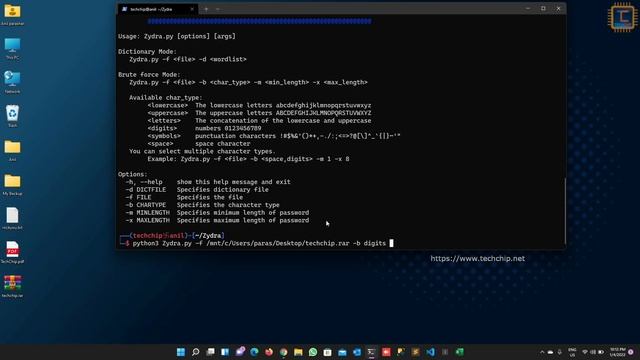Click the 'Available char_type:' heading
Viewport: 640px width, 360px height.
pyautogui.click(x=165, y=98)
